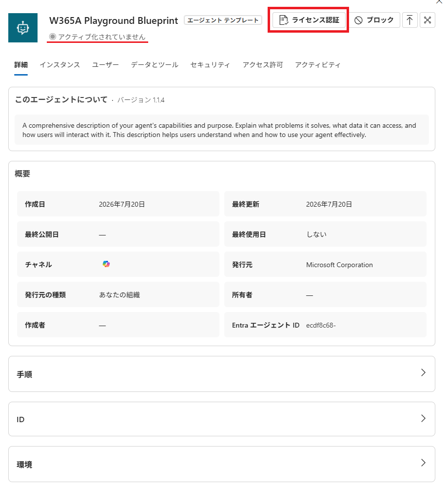448x487 pixels.
Task: Click the W365A Playground Blueprint title
Action: tap(114, 20)
